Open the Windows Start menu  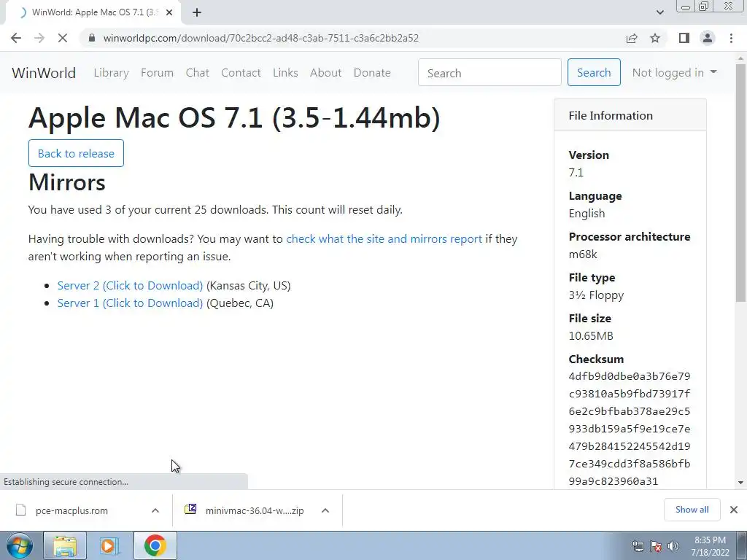(18, 546)
